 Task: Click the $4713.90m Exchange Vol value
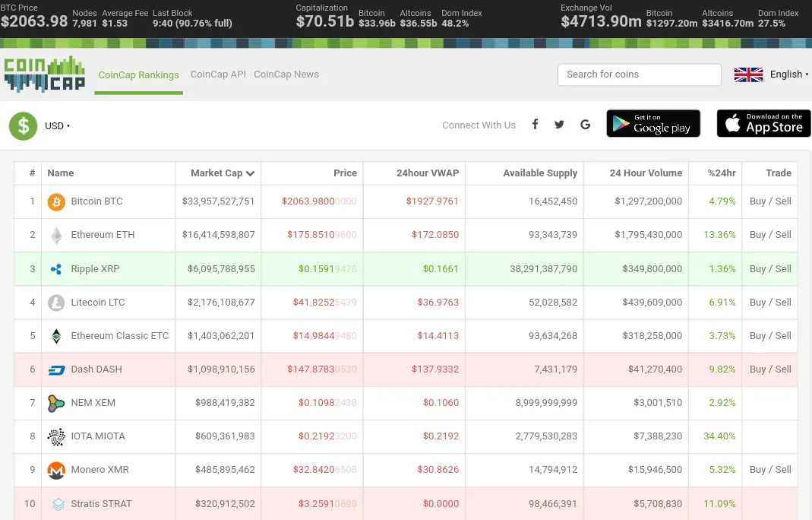coord(602,21)
